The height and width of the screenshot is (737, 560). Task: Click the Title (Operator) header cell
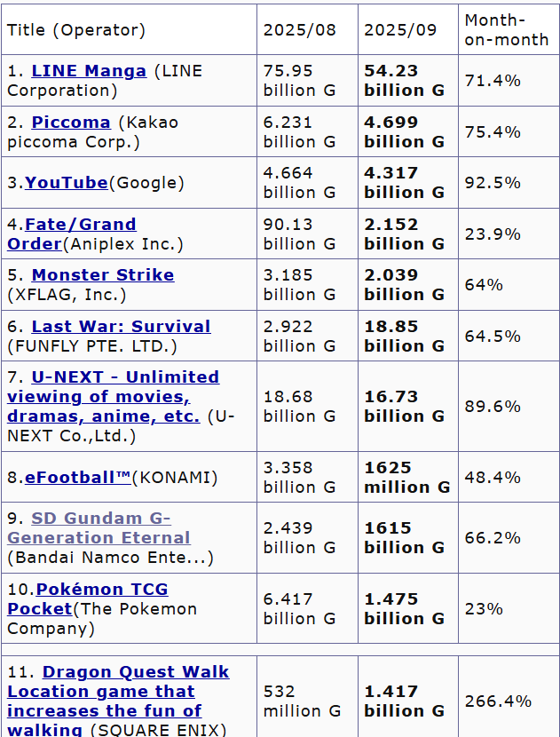(129, 29)
